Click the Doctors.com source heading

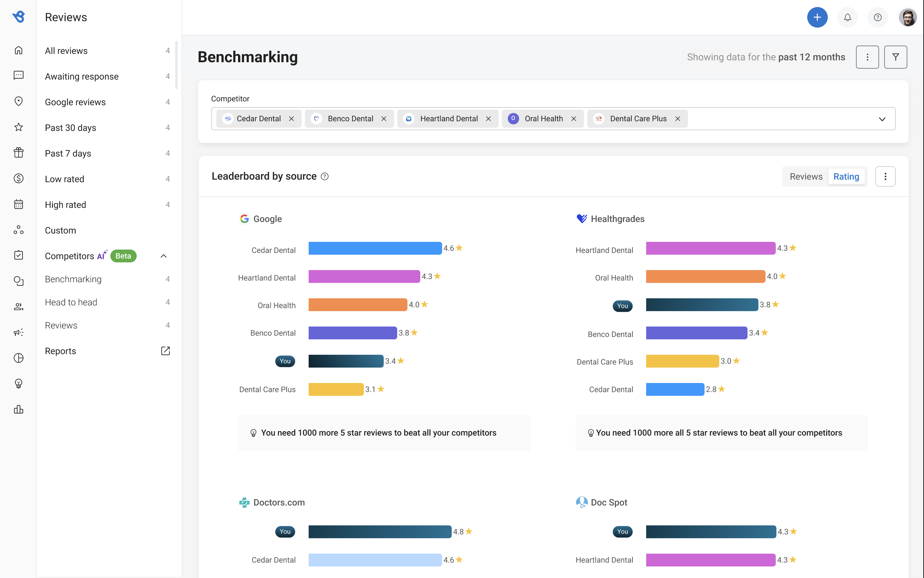(272, 502)
